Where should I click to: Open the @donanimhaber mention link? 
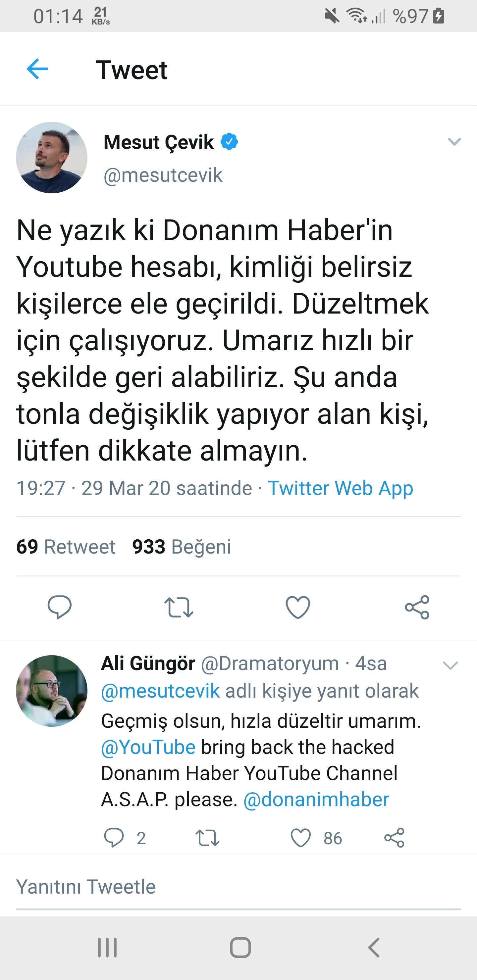pyautogui.click(x=316, y=799)
